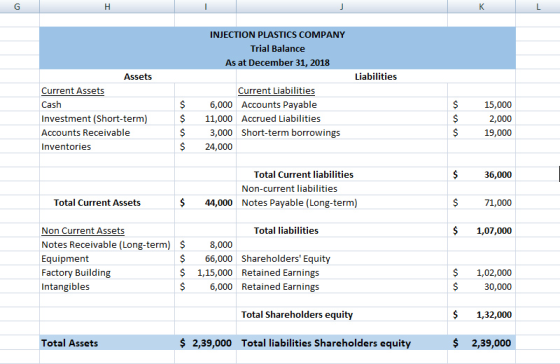Select column I header

(205, 6)
